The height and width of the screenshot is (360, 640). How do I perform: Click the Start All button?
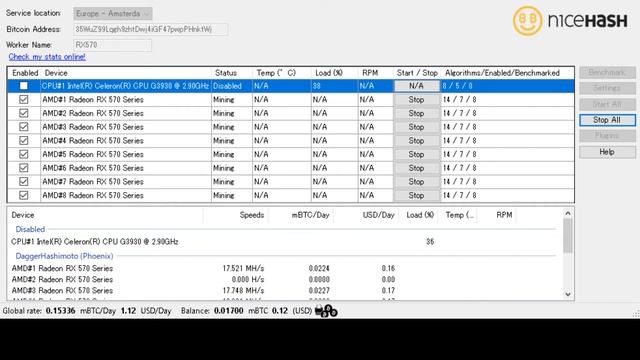click(x=607, y=104)
